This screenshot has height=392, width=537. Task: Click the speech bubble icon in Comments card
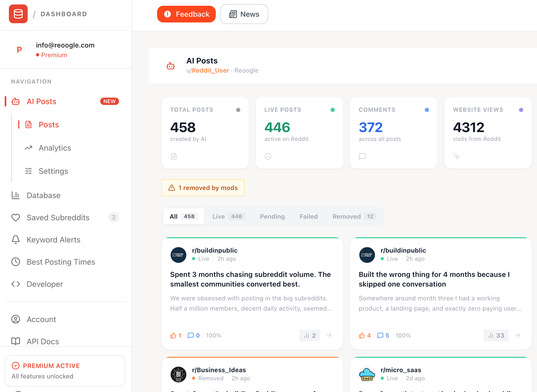[x=362, y=156]
